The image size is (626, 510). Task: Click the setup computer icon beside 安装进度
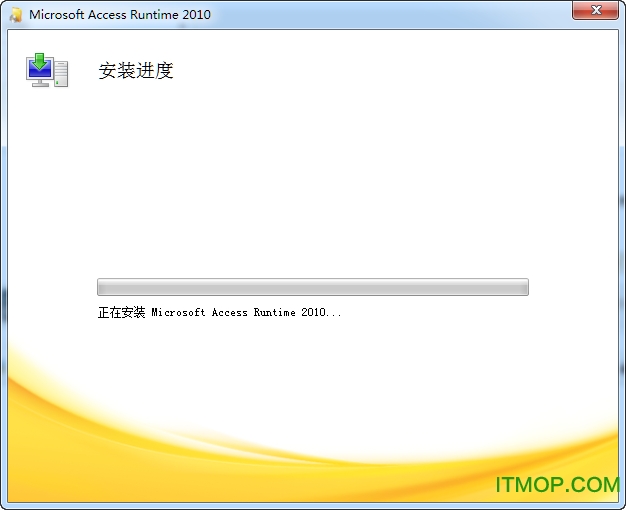point(47,70)
